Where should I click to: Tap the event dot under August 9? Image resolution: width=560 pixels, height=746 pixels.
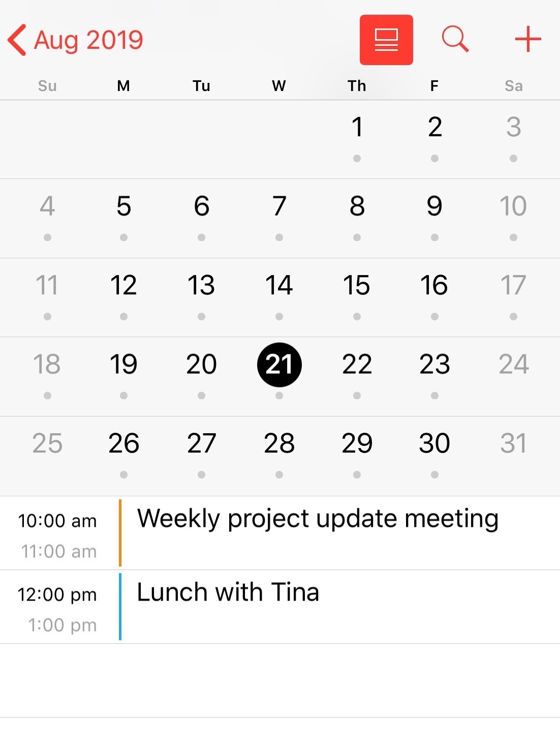click(434, 237)
